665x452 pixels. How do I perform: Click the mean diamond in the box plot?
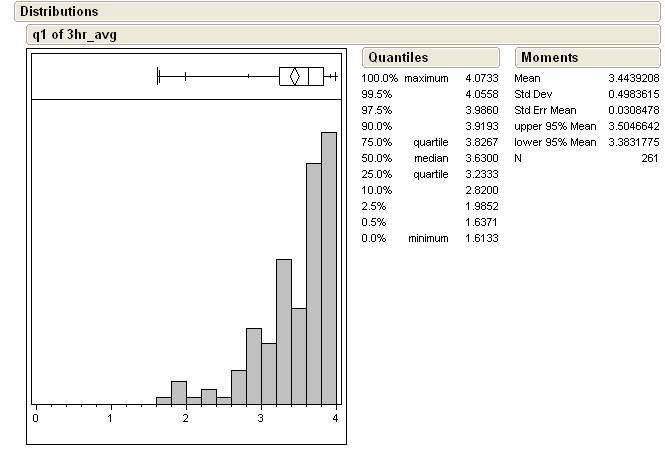click(294, 76)
